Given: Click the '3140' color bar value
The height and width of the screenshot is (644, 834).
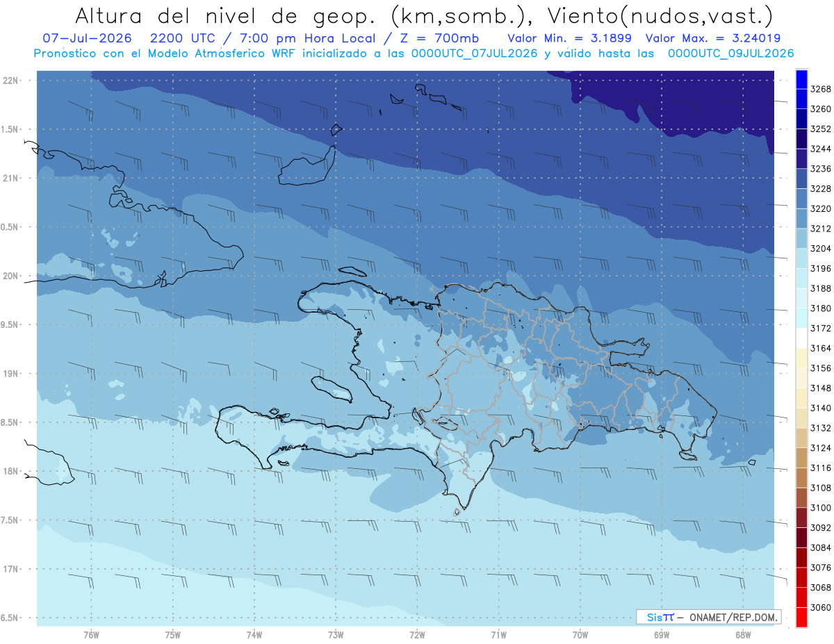Looking at the screenshot, I should click(821, 408).
